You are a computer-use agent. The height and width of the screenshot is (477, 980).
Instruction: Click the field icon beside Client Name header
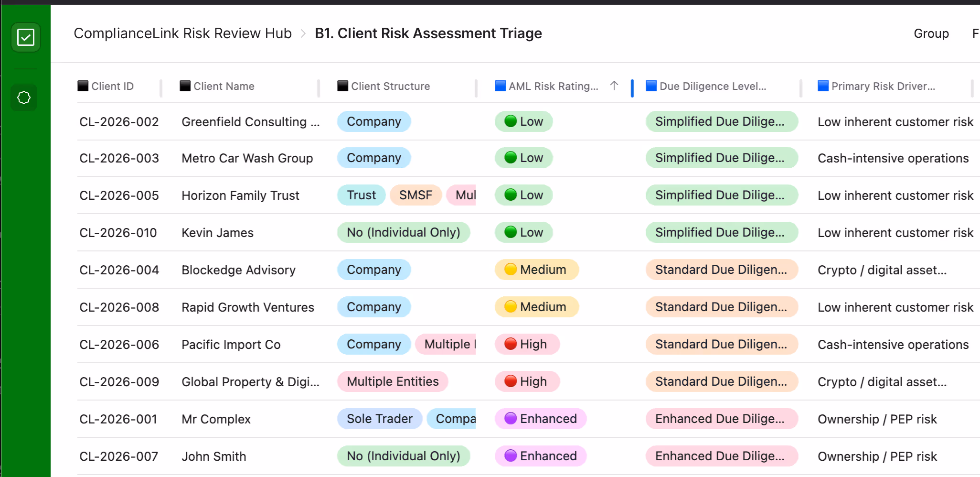pyautogui.click(x=184, y=86)
